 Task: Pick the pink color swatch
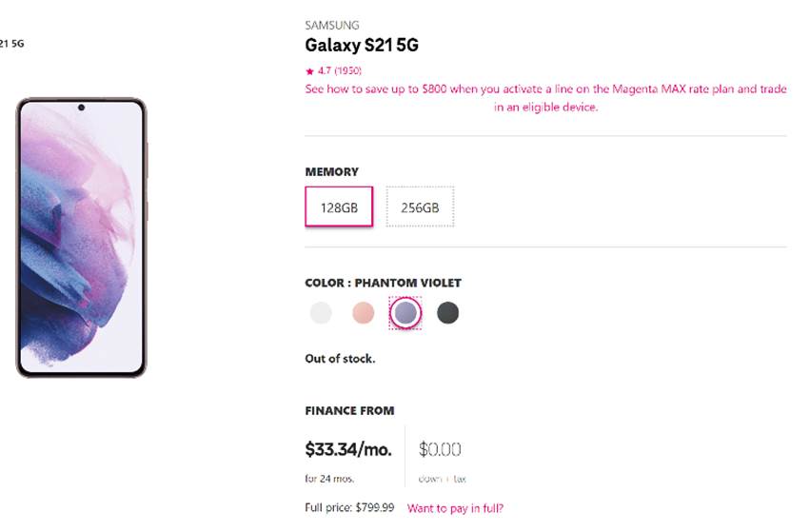click(363, 312)
